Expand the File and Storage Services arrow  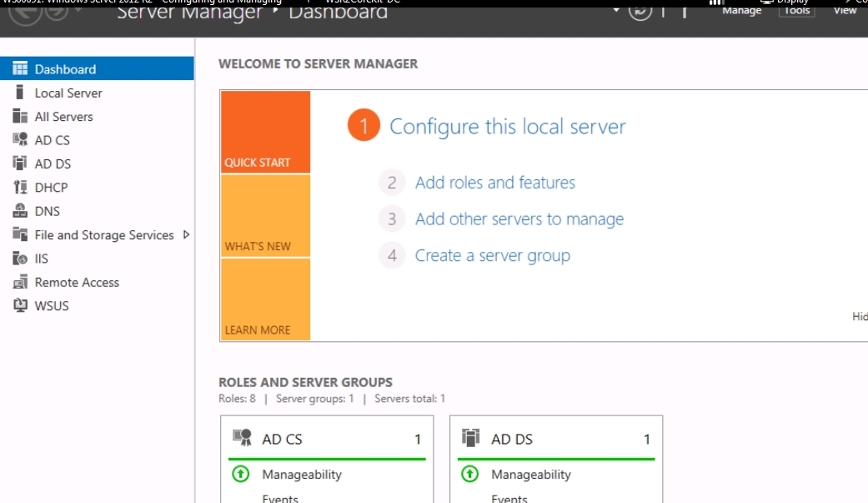(x=187, y=235)
